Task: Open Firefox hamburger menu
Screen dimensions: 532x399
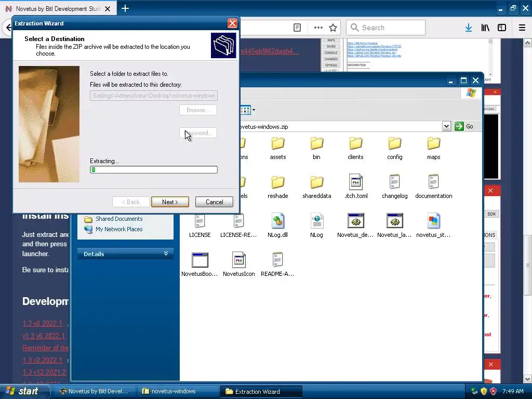Action: click(522, 28)
